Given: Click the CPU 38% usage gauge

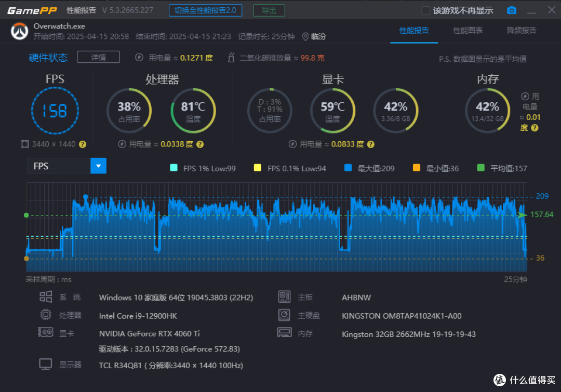Looking at the screenshot, I should point(129,111).
